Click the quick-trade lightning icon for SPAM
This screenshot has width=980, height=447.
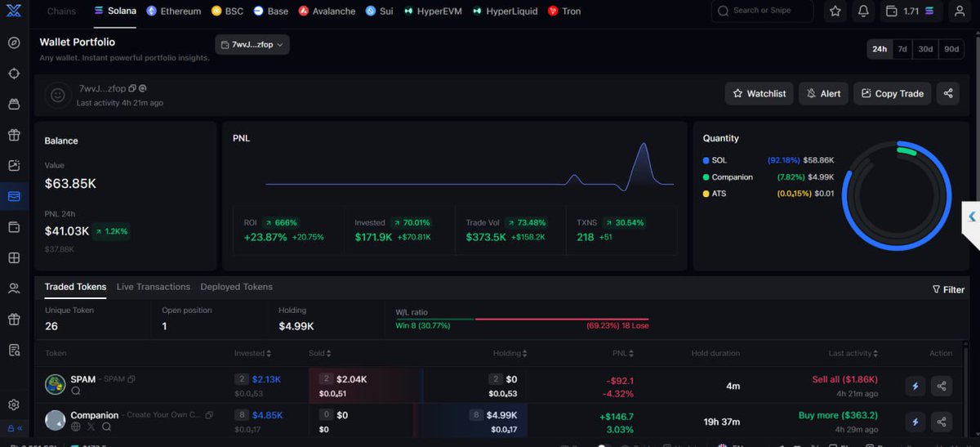click(915, 386)
